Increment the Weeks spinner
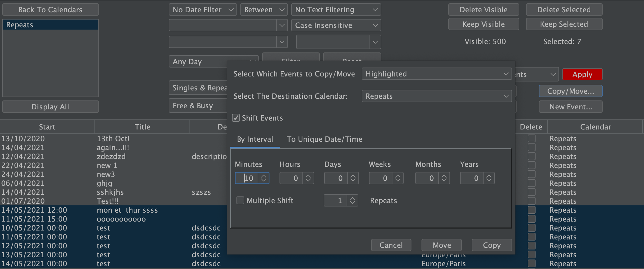This screenshot has width=644, height=269. pyautogui.click(x=397, y=176)
